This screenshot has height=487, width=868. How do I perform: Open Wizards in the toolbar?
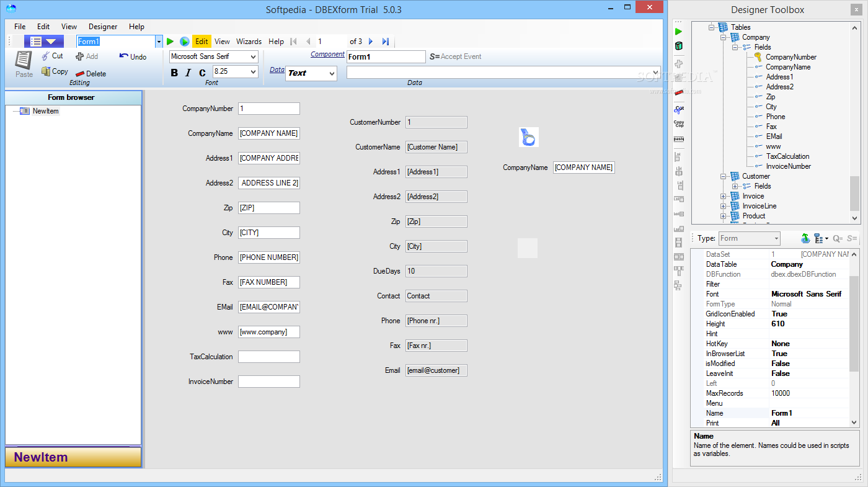pyautogui.click(x=249, y=42)
